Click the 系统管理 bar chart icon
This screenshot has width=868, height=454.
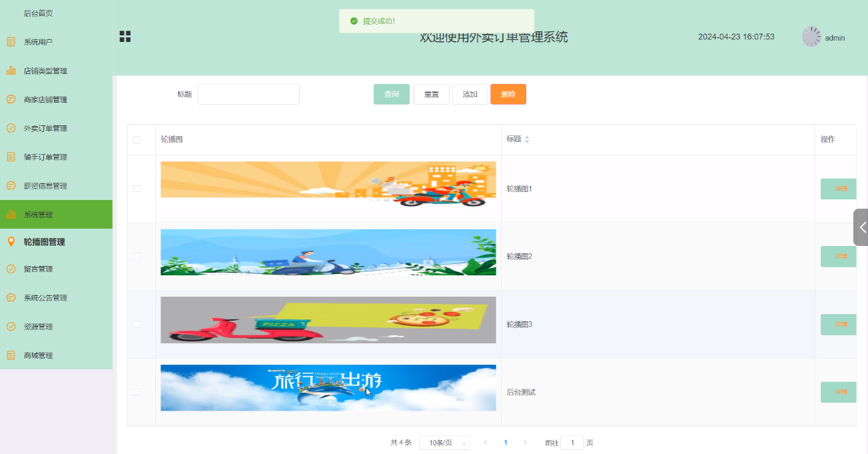click(x=11, y=215)
